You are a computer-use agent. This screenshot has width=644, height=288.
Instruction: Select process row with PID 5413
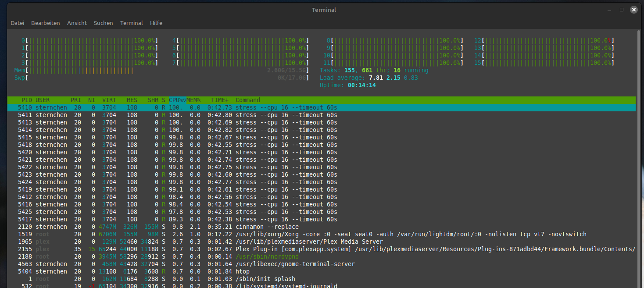tap(322, 122)
